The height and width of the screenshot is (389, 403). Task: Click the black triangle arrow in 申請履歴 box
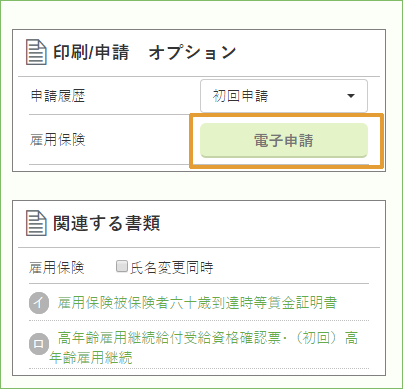click(350, 96)
